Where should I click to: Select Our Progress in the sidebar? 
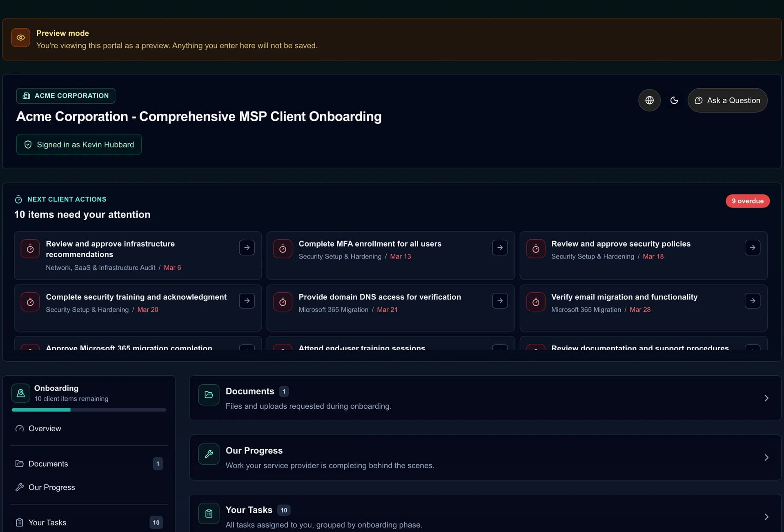(x=89, y=487)
